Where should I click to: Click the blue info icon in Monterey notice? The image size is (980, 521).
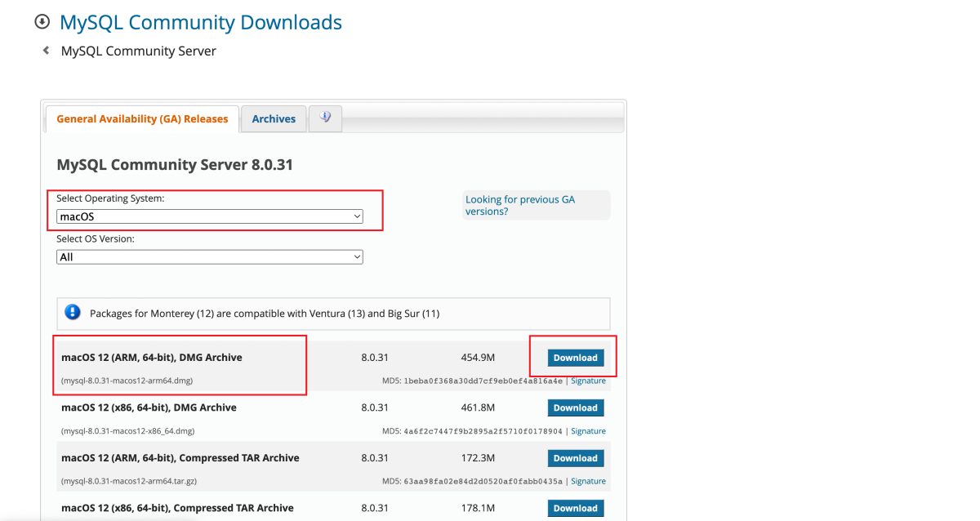pos(73,313)
